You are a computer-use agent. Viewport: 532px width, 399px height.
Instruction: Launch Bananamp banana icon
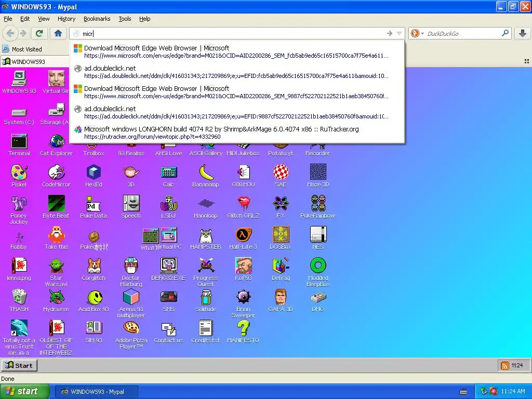(206, 176)
